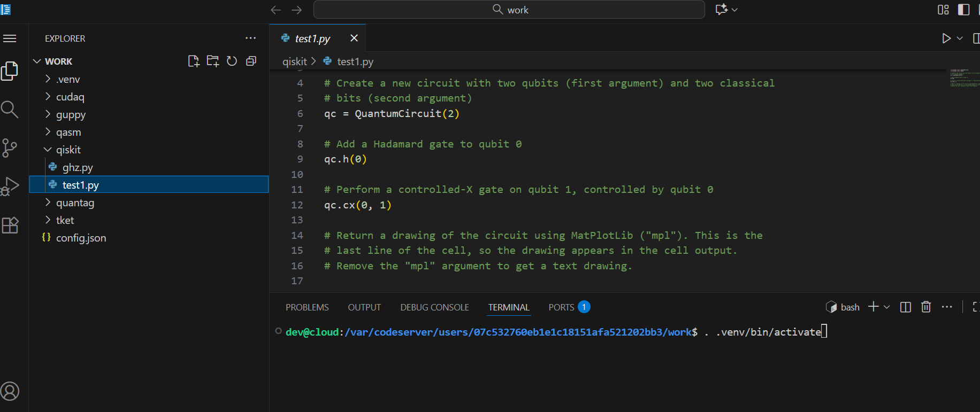
Task: Collapse the qiskit folder
Action: coord(68,150)
